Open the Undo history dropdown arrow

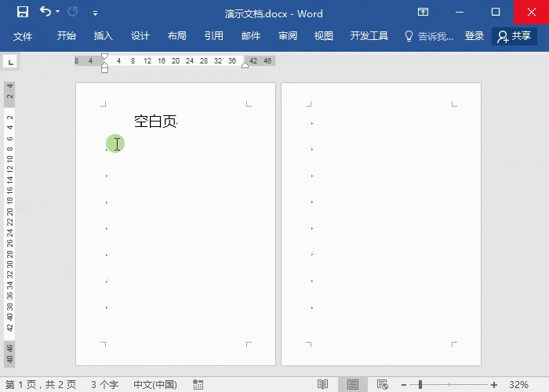(x=58, y=12)
